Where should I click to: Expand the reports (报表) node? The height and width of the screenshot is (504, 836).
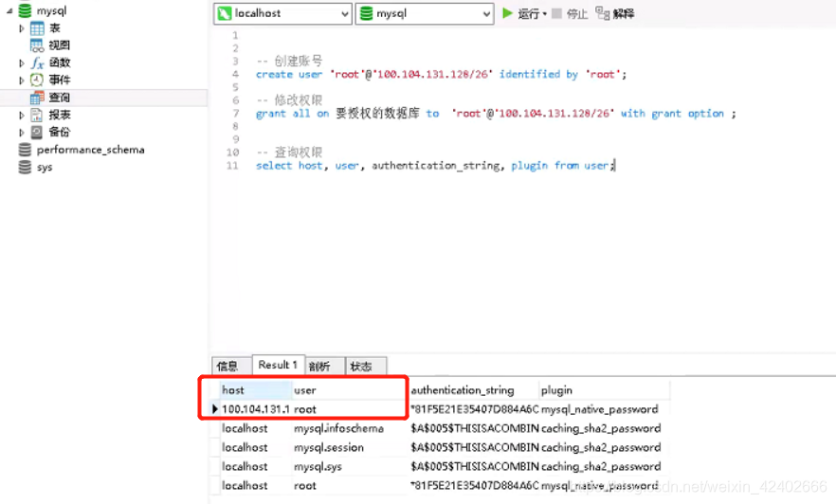pyautogui.click(x=21, y=115)
